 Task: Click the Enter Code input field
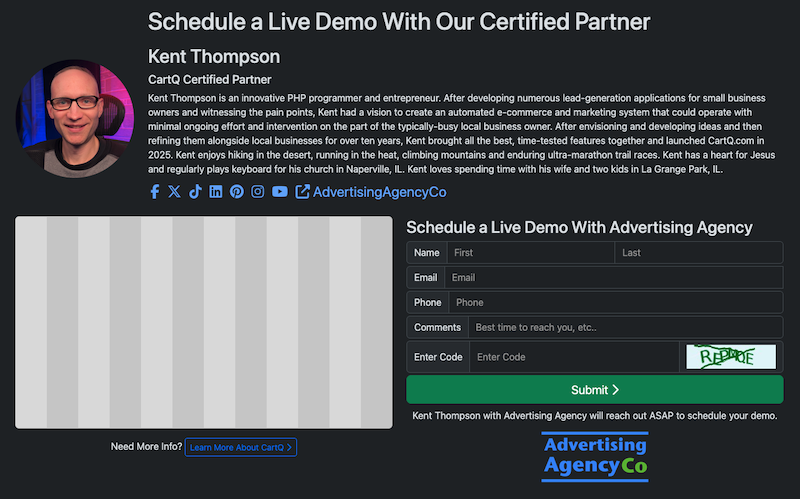pos(574,357)
